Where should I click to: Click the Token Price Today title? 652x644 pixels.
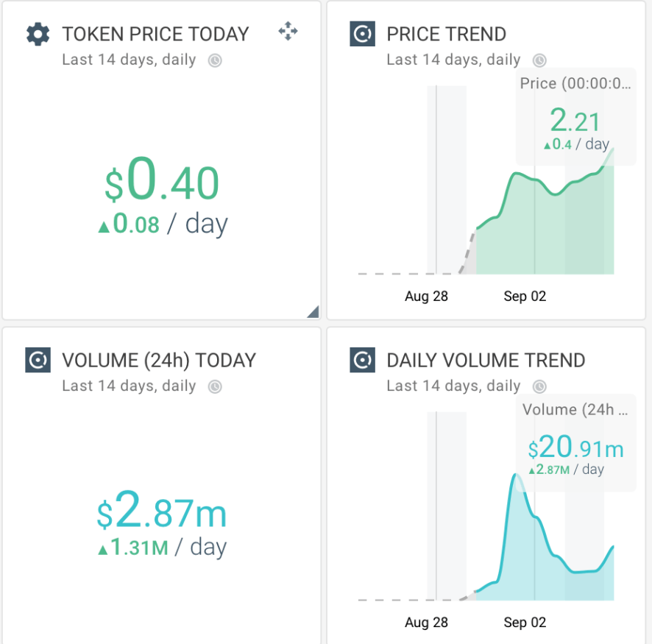click(x=155, y=35)
